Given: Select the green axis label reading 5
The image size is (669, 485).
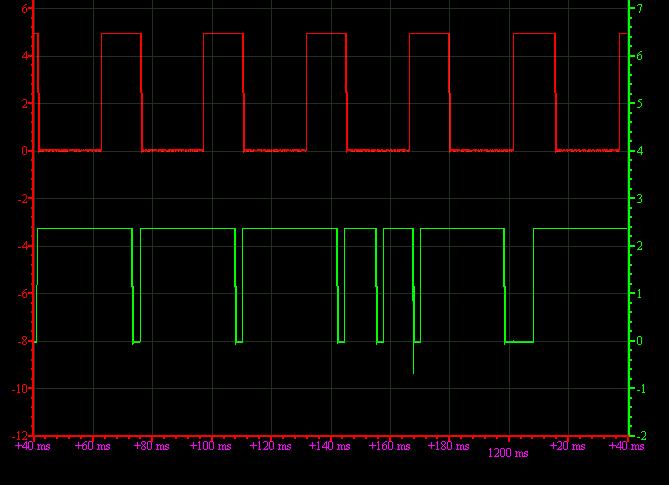Looking at the screenshot, I should tap(636, 103).
